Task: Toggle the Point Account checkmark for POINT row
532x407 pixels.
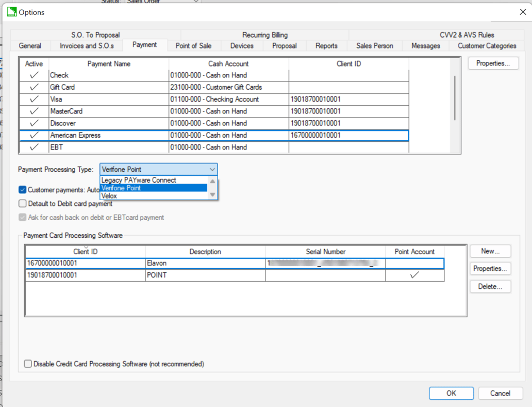Action: point(414,275)
